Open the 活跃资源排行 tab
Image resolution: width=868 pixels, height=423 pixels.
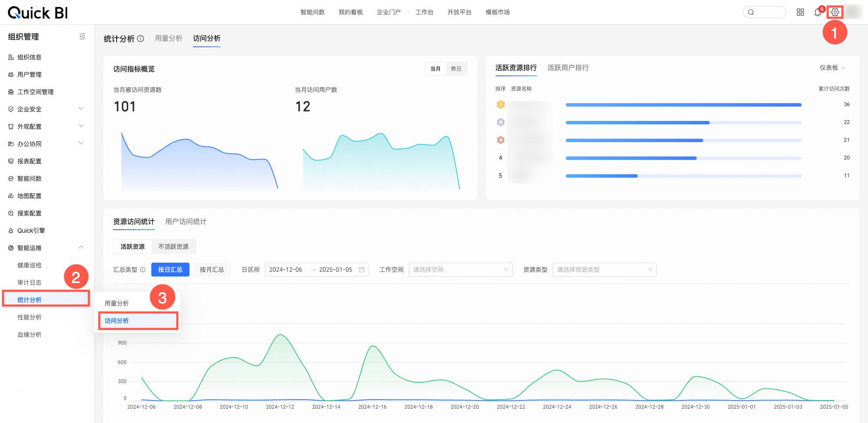(516, 68)
